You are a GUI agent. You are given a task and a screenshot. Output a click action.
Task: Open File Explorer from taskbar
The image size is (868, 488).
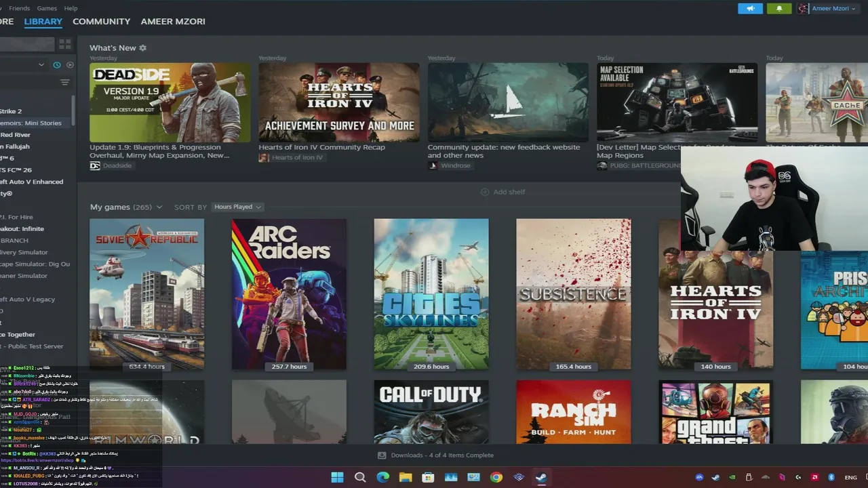(406, 477)
